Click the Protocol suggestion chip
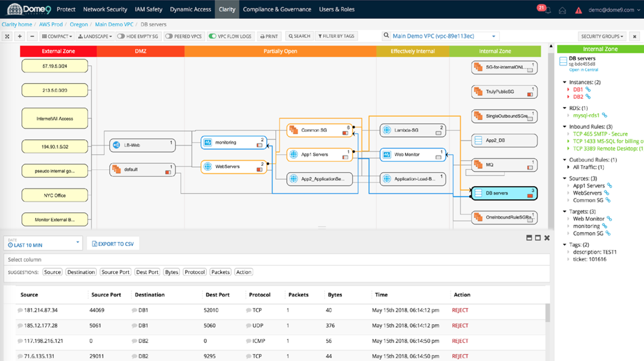Image resolution: width=644 pixels, height=361 pixels. point(195,272)
